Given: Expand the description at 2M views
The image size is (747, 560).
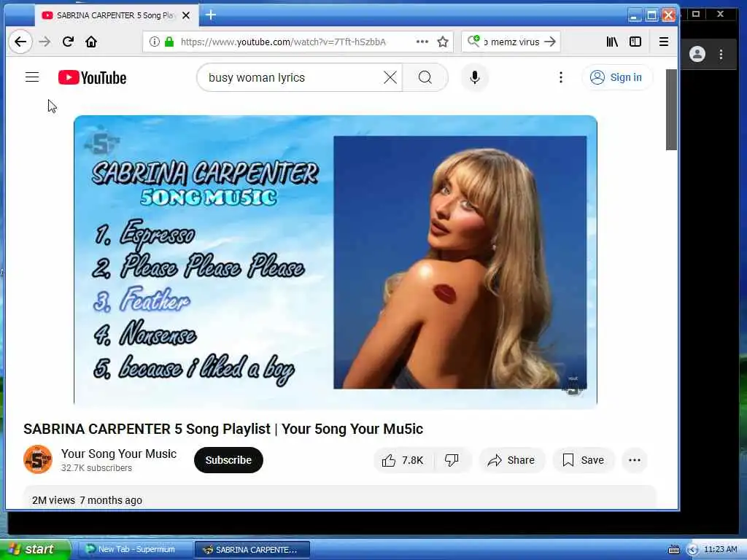Looking at the screenshot, I should coord(340,499).
